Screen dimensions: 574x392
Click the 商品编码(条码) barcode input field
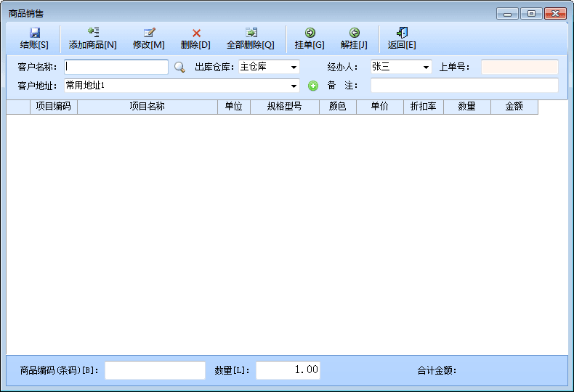tap(155, 370)
